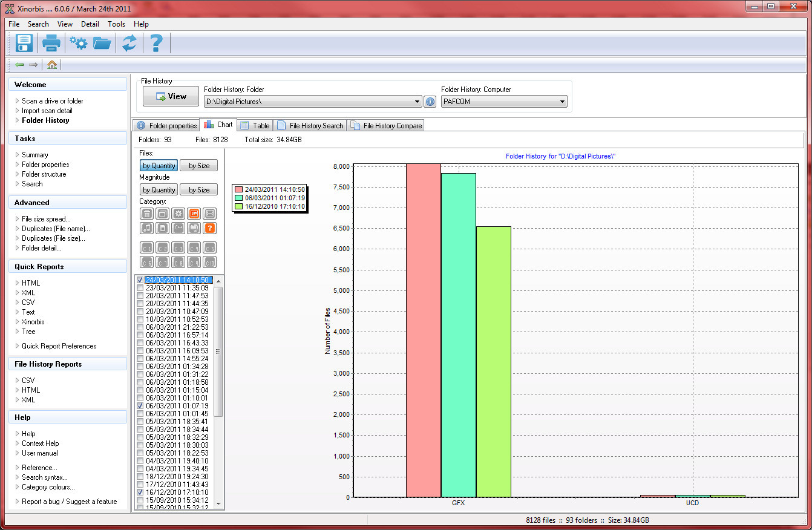812x530 pixels.
Task: Select the folder-with-monitor category icon
Action: (x=194, y=228)
